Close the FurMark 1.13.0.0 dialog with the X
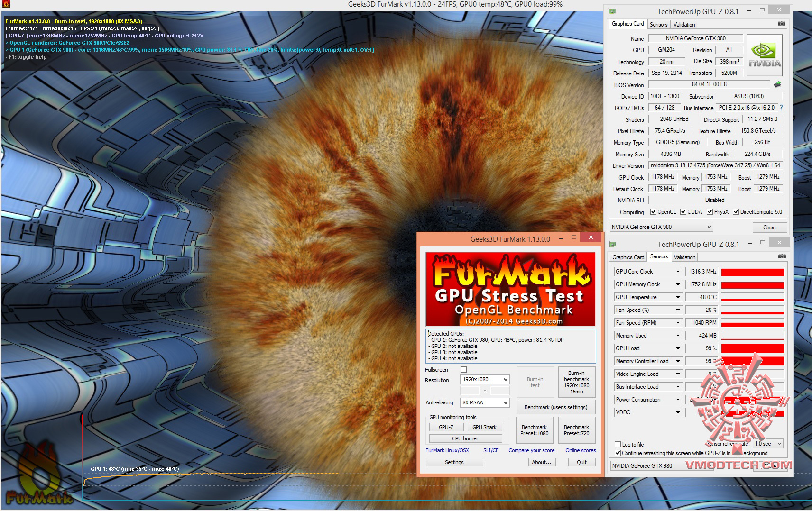Viewport: 812px width, 511px height. click(591, 237)
